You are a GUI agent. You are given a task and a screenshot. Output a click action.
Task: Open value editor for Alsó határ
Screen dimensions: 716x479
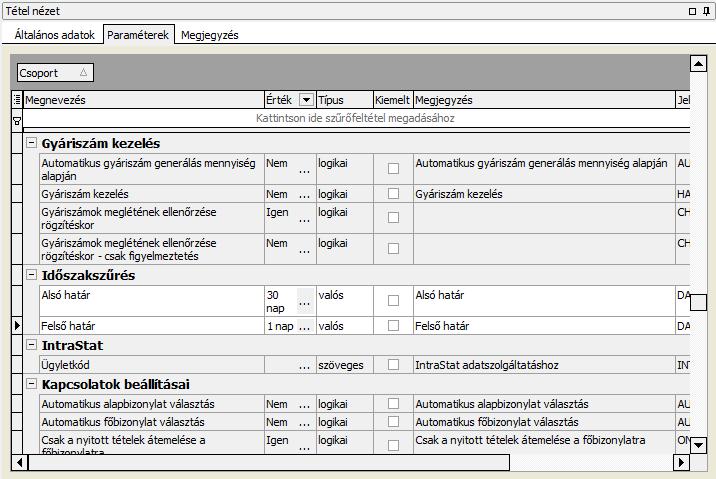pyautogui.click(x=305, y=301)
